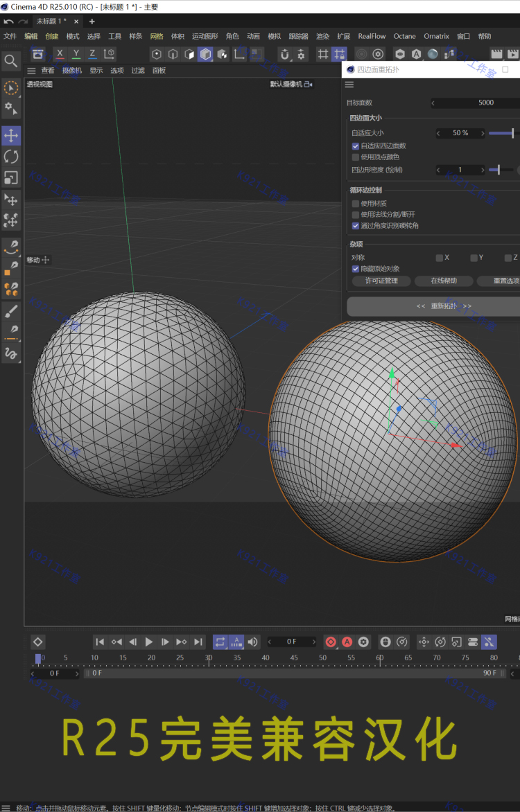Open viewport 显示 menu
Viewport: 520px width, 812px height.
(96, 71)
